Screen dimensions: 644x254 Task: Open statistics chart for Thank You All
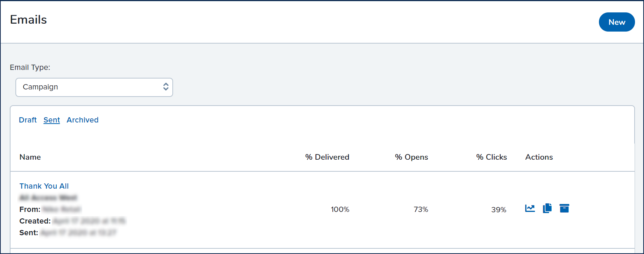click(x=530, y=208)
